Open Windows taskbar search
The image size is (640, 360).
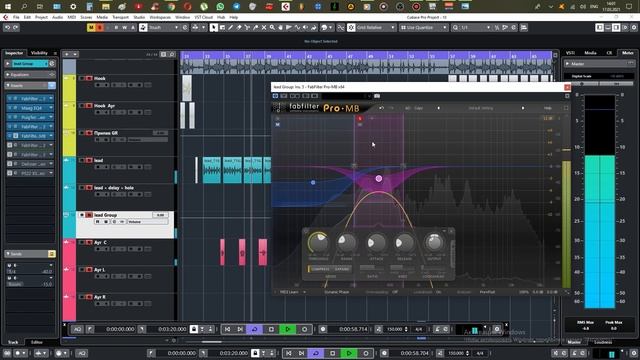point(24,6)
